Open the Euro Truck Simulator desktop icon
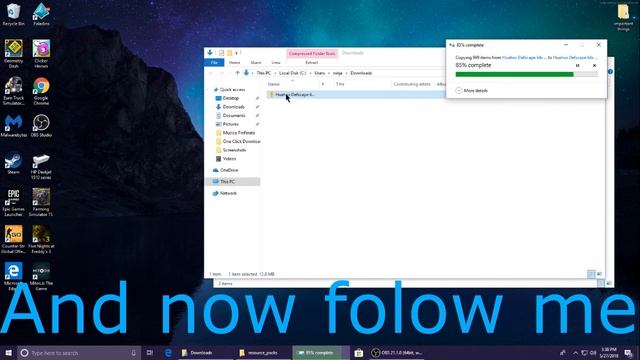Image resolution: width=640 pixels, height=360 pixels. pyautogui.click(x=13, y=91)
